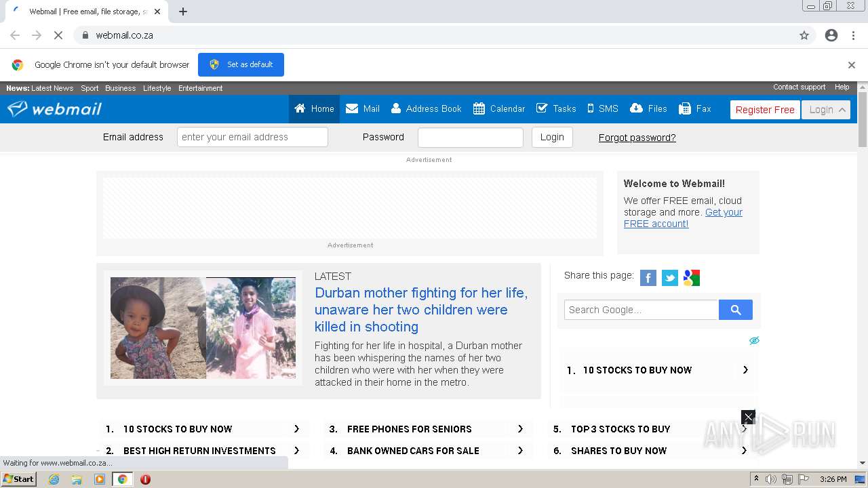Click the email address input field
The height and width of the screenshot is (488, 868).
click(252, 137)
